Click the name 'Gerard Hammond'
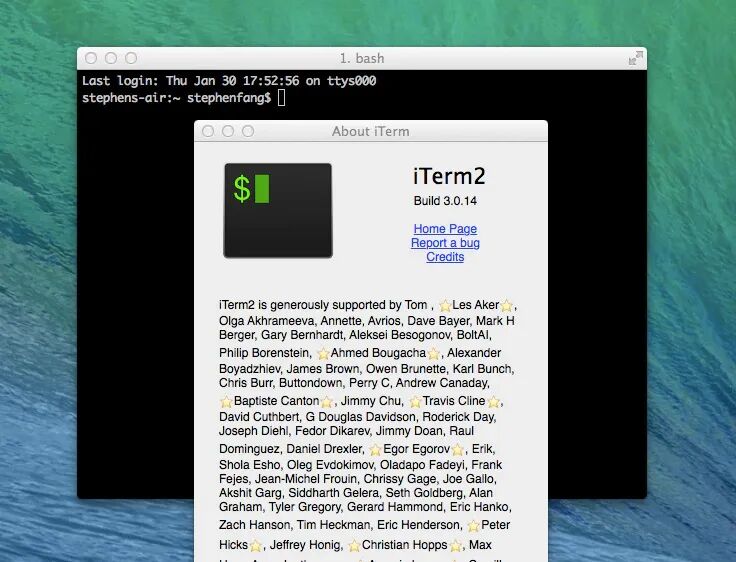Screen dimensions: 736x562 395,507
